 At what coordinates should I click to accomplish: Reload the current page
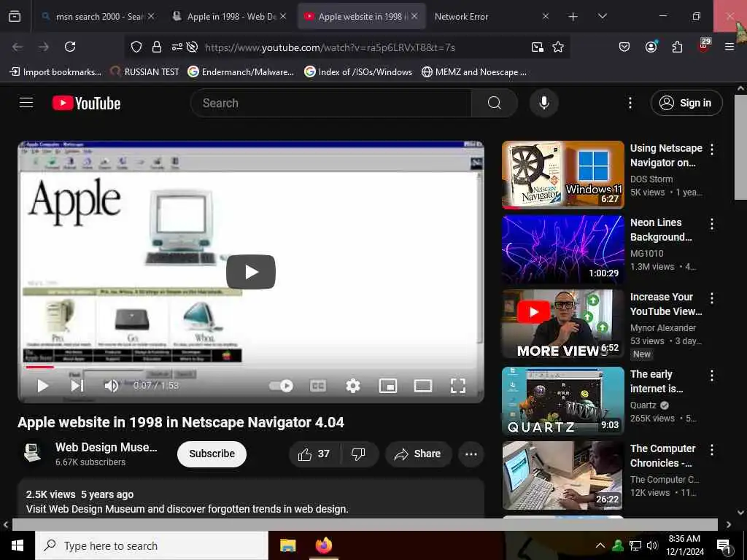70,47
